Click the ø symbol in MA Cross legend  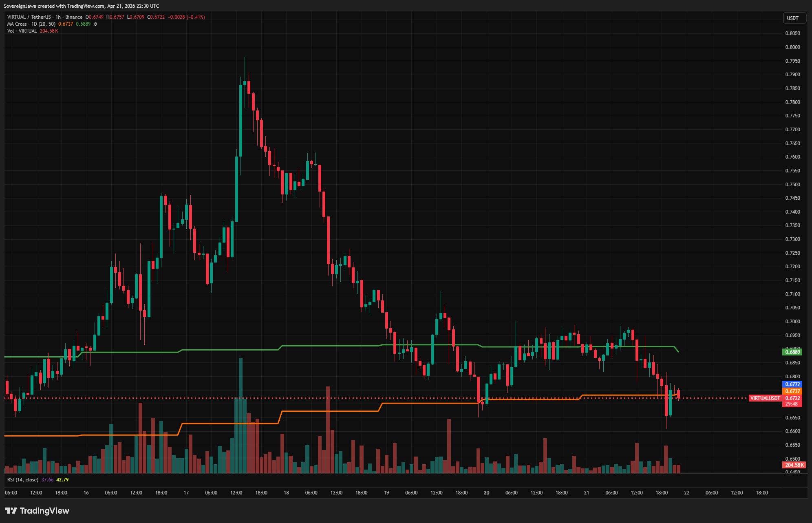pos(95,24)
